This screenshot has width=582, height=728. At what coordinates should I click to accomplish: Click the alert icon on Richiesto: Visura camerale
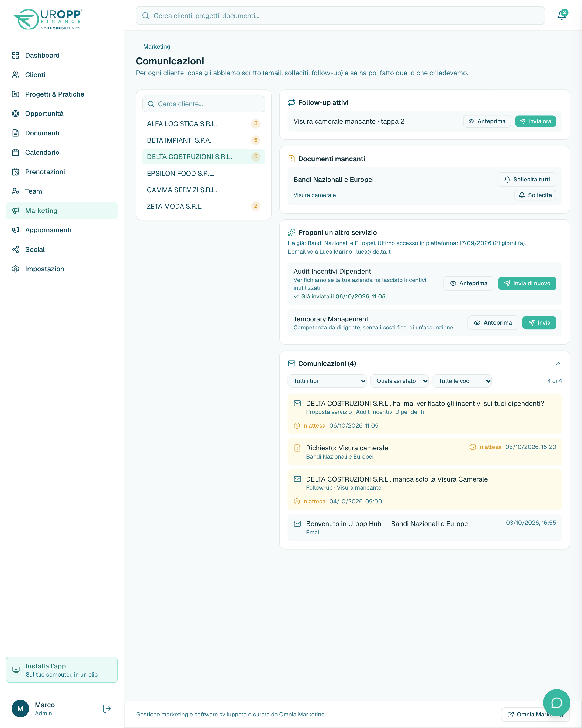pyautogui.click(x=297, y=448)
